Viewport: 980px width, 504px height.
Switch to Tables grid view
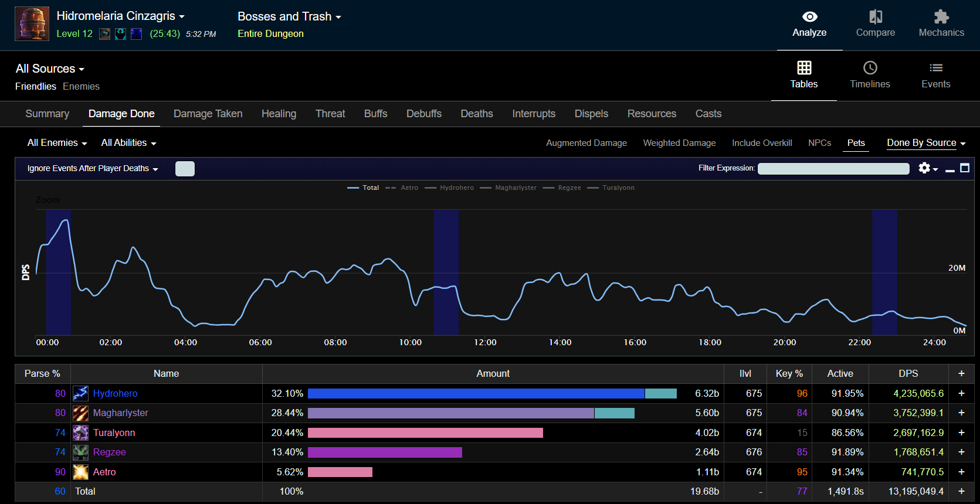tap(804, 67)
